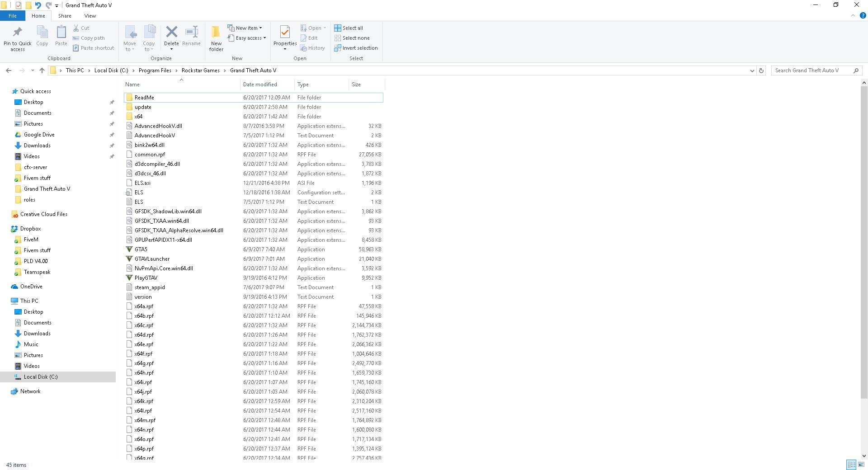Create a New folder
The width and height of the screenshot is (868, 470).
pyautogui.click(x=216, y=38)
